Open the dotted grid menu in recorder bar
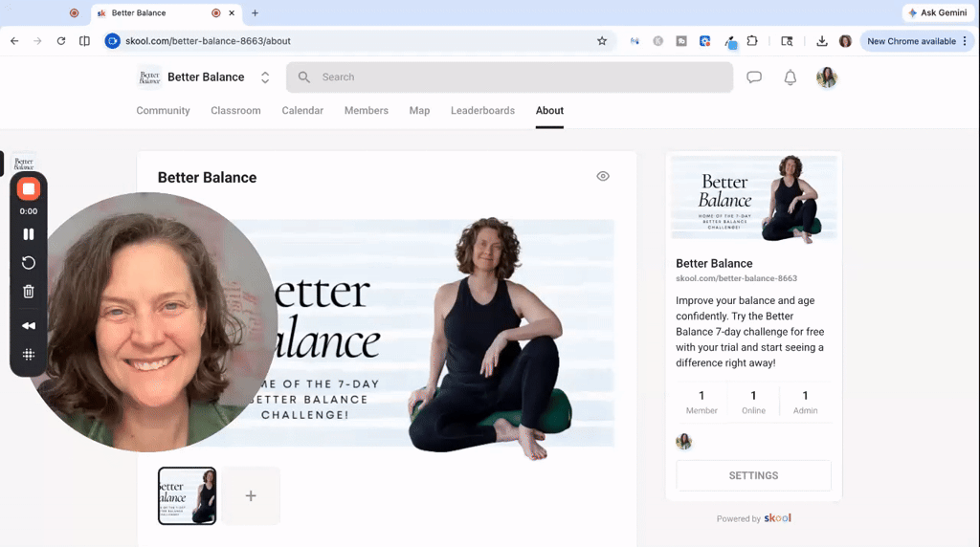The image size is (980, 547). [28, 355]
